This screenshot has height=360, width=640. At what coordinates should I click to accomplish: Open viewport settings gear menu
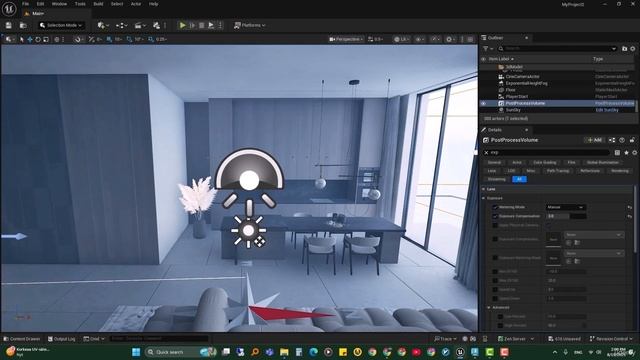pyautogui.click(x=451, y=39)
